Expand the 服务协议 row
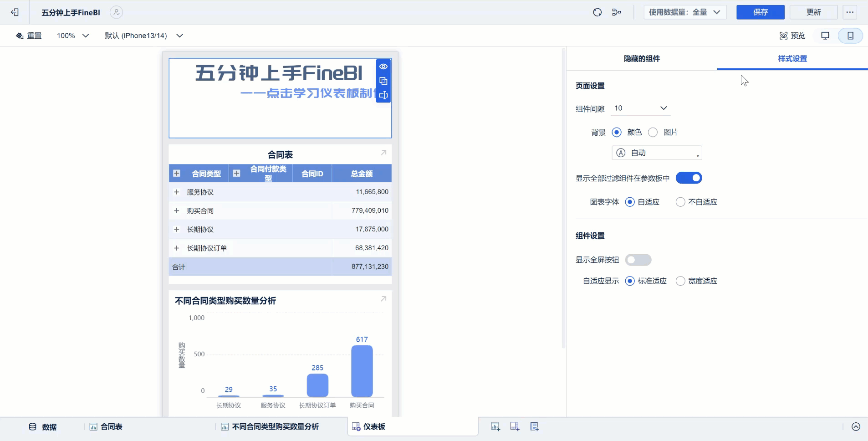The image size is (868, 441). pos(177,192)
